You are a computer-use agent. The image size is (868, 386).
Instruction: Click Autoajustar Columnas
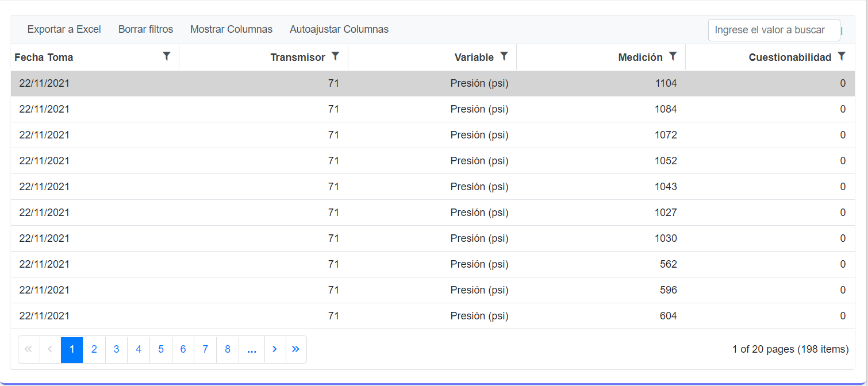point(339,29)
